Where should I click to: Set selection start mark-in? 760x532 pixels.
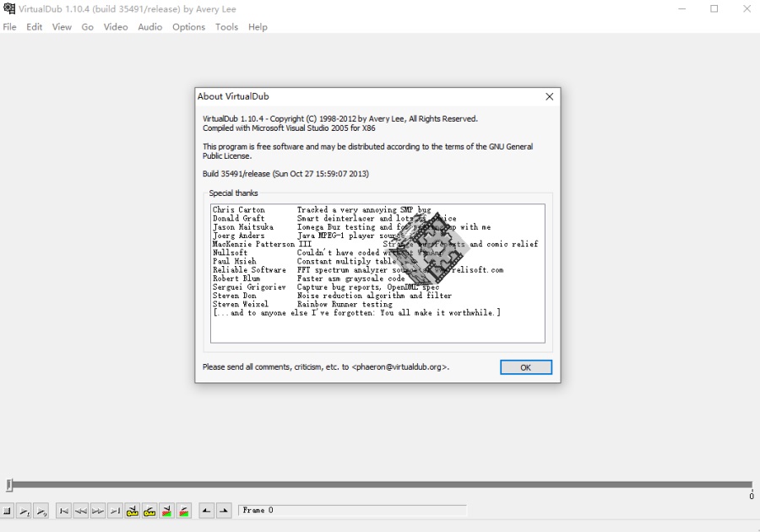point(207,511)
